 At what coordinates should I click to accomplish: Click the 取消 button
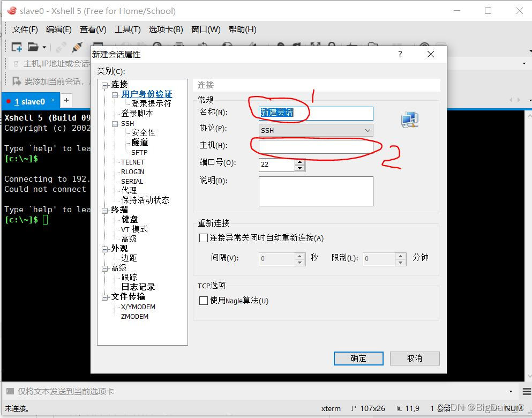415,359
